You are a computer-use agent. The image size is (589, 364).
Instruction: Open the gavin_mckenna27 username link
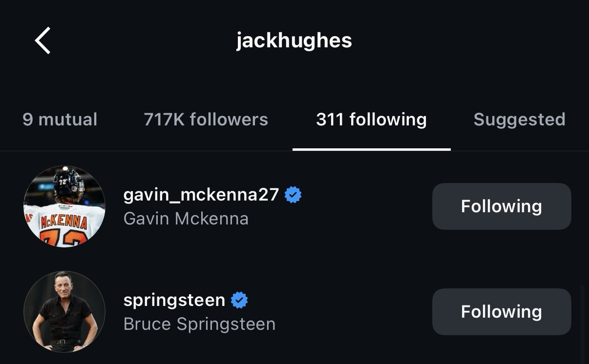(x=201, y=195)
